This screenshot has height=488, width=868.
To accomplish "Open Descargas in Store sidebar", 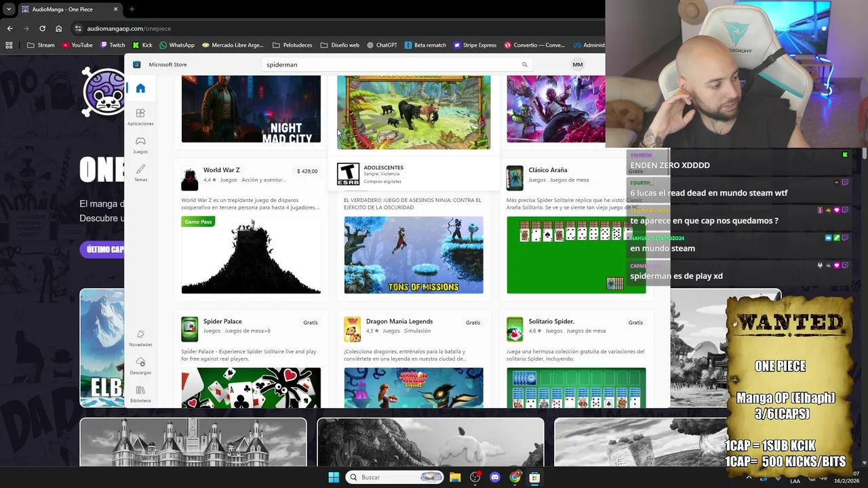I will [x=140, y=366].
